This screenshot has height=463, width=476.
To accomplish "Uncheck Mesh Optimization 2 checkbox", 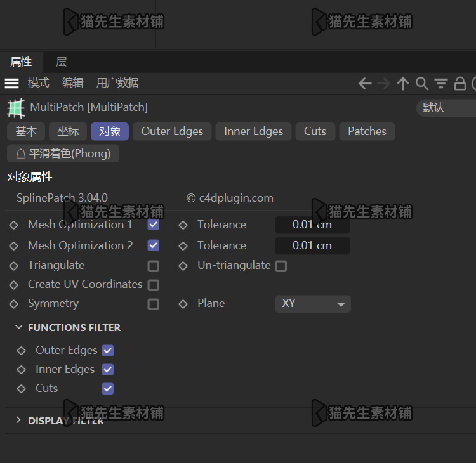I will pyautogui.click(x=154, y=245).
